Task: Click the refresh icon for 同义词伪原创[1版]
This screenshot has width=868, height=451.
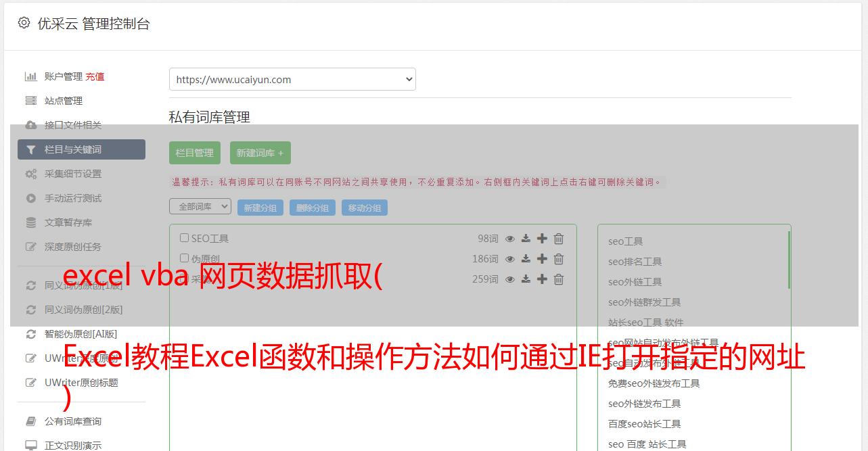Action: pos(31,285)
